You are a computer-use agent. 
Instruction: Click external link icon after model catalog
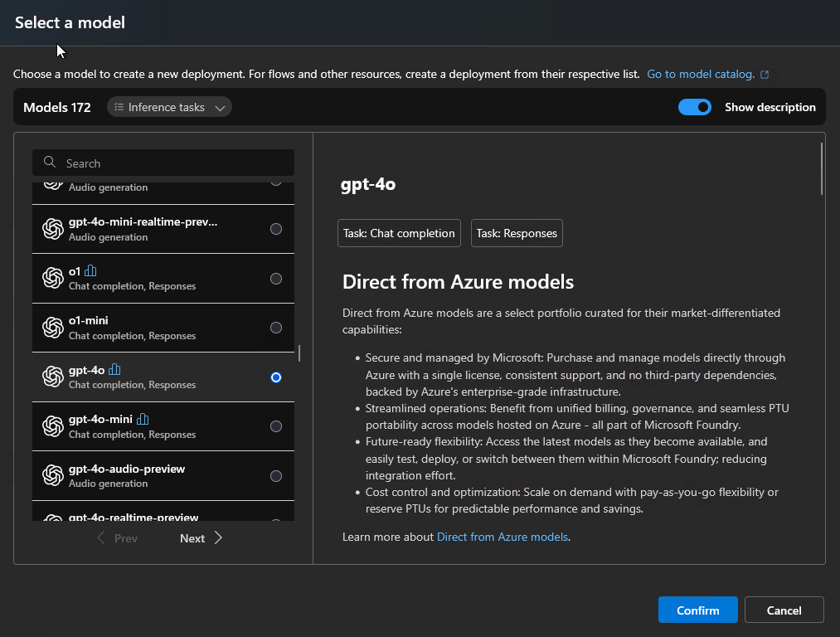coord(765,75)
